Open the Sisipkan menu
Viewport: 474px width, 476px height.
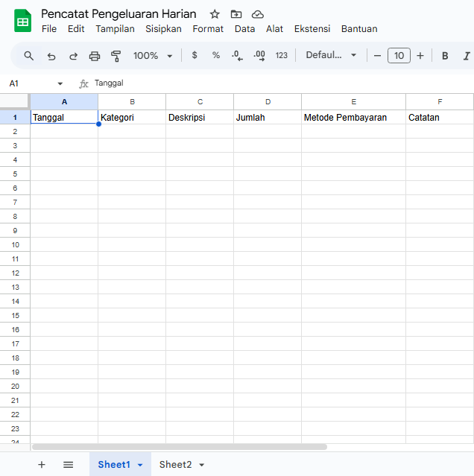pos(163,29)
